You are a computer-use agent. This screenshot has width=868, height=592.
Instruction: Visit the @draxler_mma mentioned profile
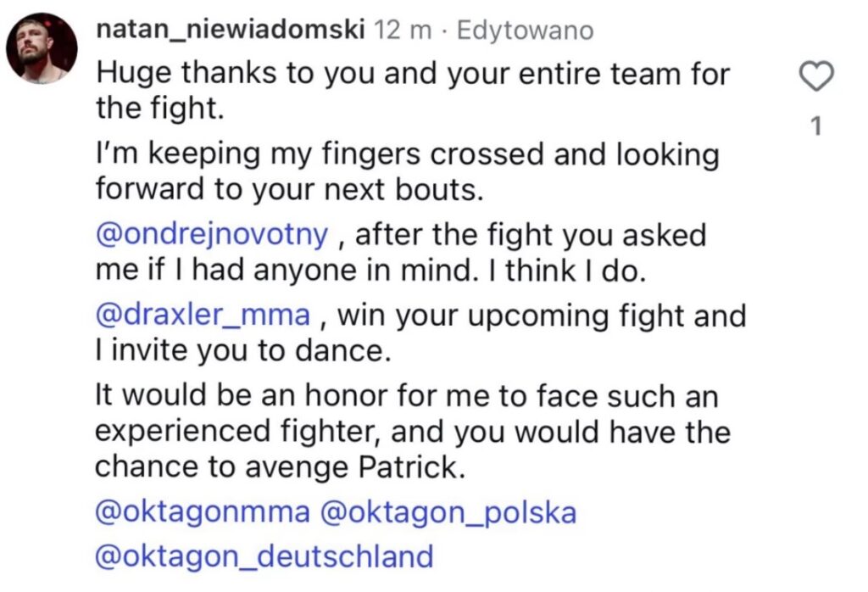click(x=203, y=316)
